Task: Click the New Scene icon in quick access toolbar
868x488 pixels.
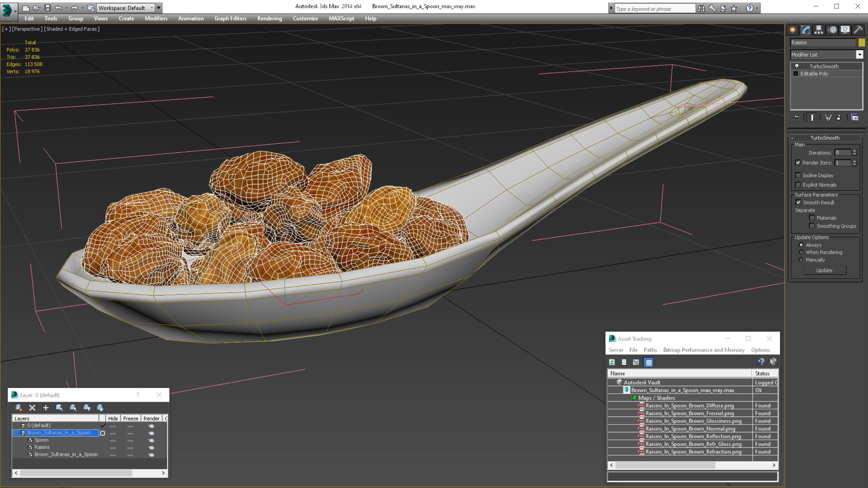Action: click(x=26, y=8)
